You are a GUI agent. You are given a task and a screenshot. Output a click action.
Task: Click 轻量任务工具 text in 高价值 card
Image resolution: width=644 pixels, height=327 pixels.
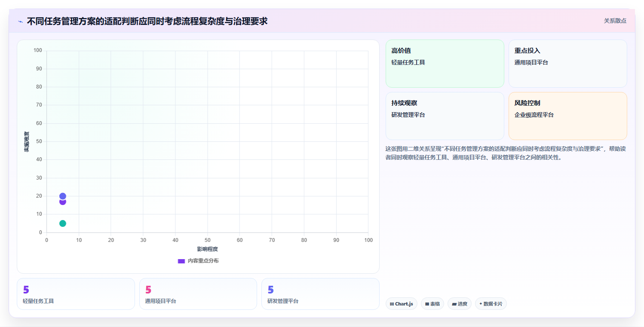408,62
